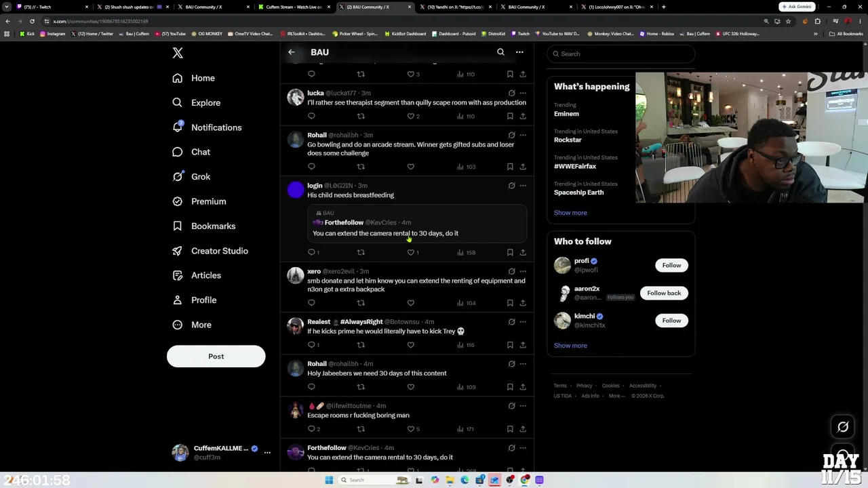Open a new browser tab

[663, 7]
